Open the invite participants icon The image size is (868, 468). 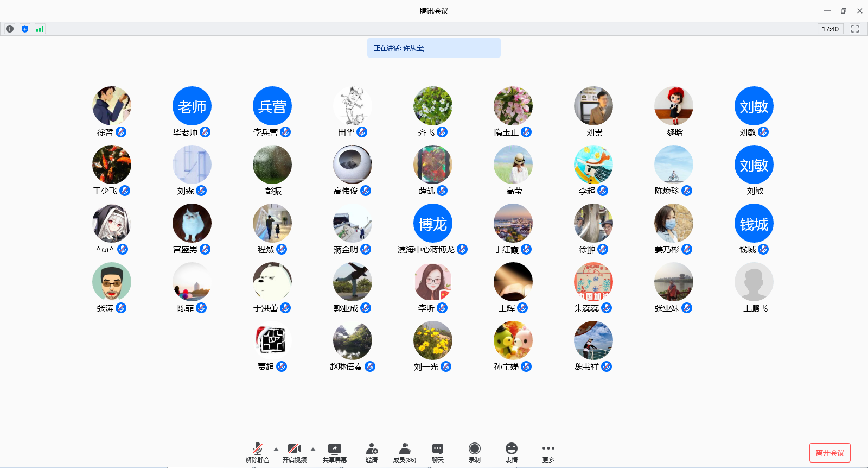[x=372, y=452]
